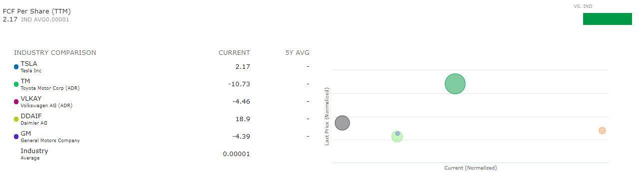Click the 5Y AVG column header
Viewport: 644px width, 183px height.
pos(297,53)
